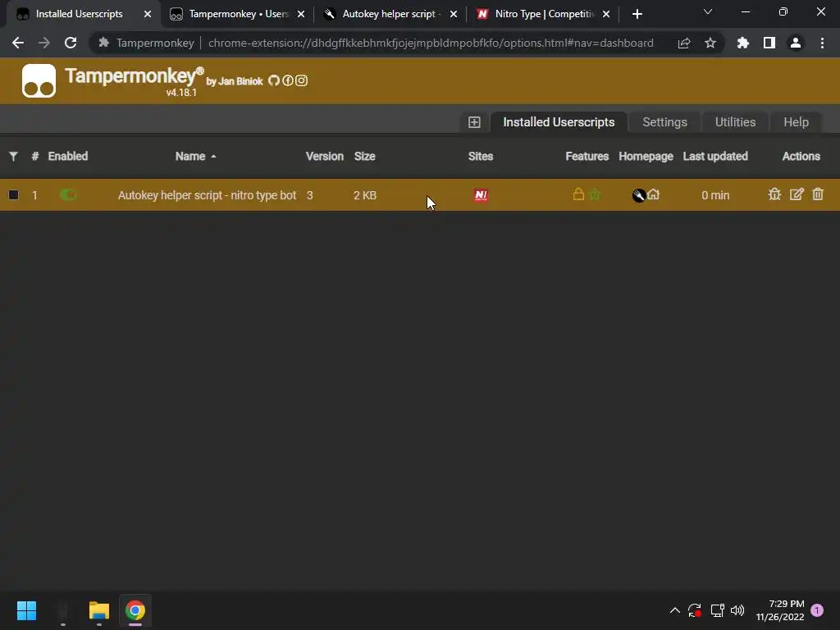Click the Chrome taskbar icon
840x630 pixels.
pos(135,610)
